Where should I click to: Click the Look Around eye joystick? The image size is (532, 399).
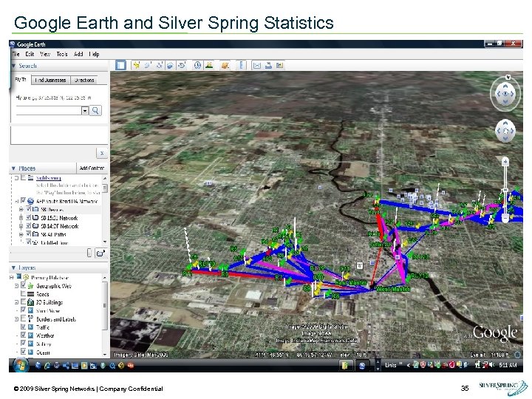(505, 94)
